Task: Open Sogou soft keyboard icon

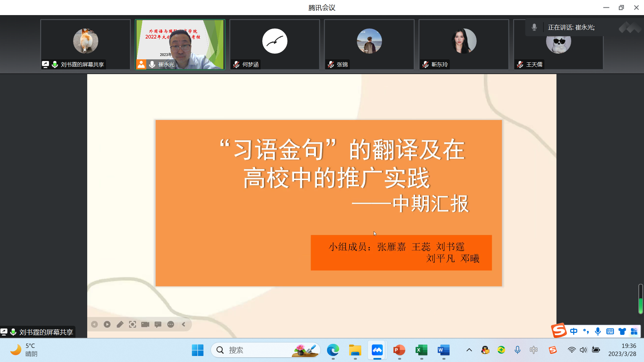Action: [610, 331]
